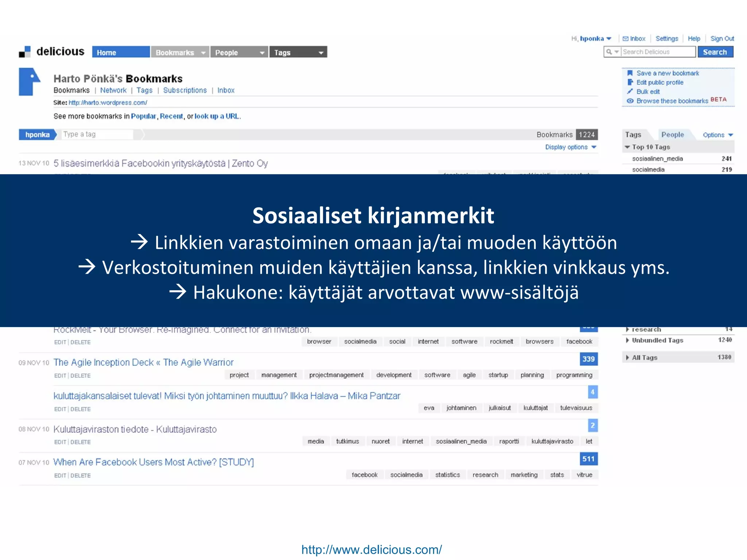Click the 511 save count badge
This screenshot has width=747, height=560.
point(588,459)
